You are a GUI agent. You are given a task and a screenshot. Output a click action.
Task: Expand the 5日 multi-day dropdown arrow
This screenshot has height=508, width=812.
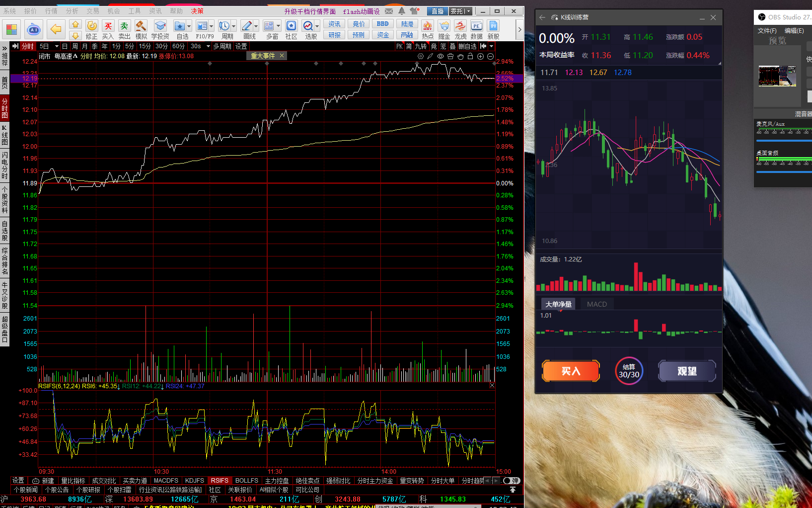(57, 46)
